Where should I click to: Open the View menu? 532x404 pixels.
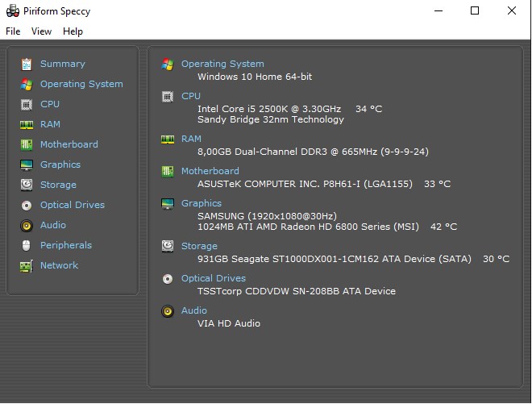41,31
